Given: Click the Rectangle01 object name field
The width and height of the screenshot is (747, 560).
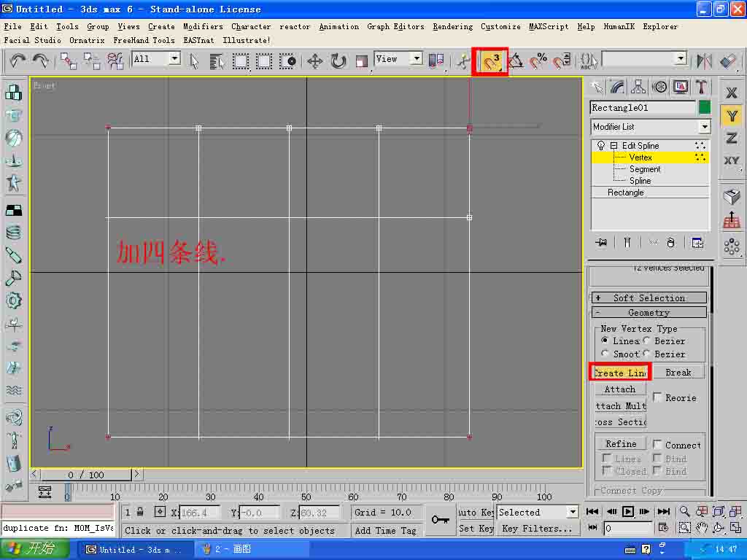Looking at the screenshot, I should [643, 108].
